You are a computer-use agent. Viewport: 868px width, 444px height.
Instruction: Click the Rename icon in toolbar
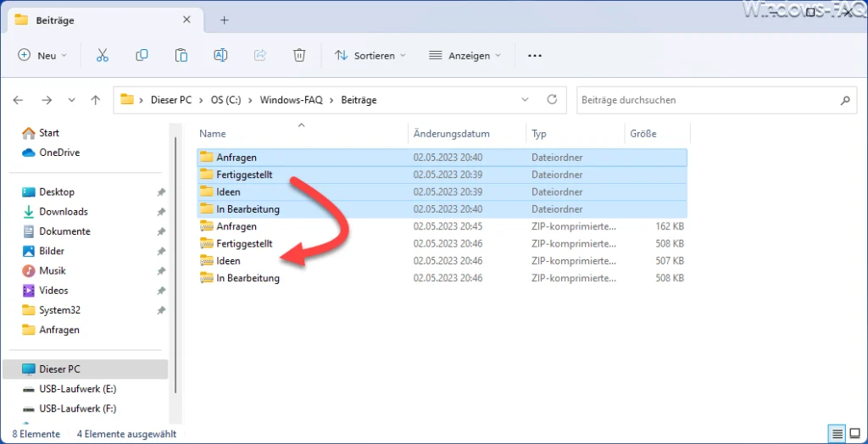click(220, 55)
